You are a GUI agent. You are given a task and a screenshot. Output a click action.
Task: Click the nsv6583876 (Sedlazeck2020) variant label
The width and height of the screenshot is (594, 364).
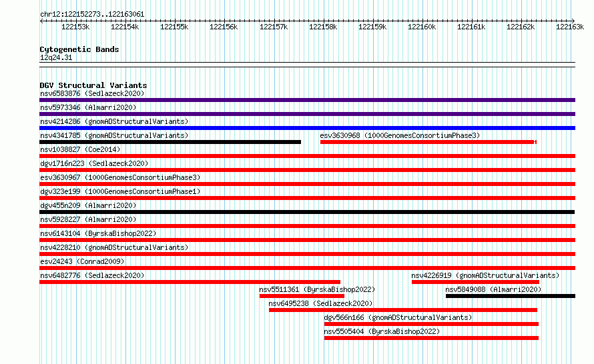click(x=92, y=93)
